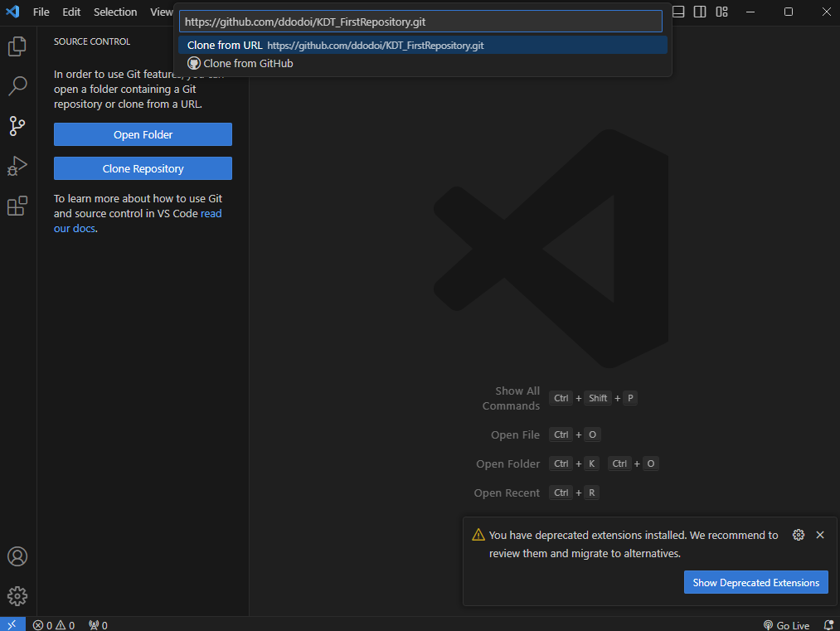Screen dimensions: 840x631
Task: Minimize the VS Code window
Action: (750, 12)
